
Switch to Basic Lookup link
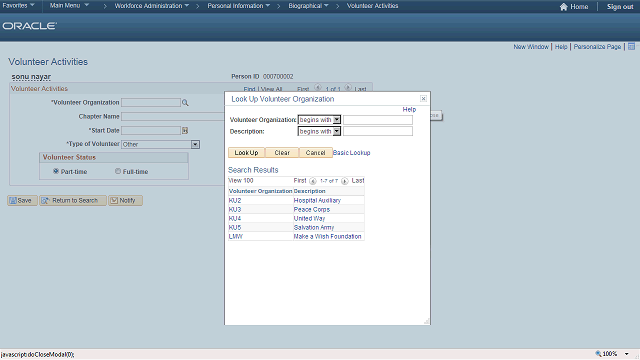click(351, 153)
